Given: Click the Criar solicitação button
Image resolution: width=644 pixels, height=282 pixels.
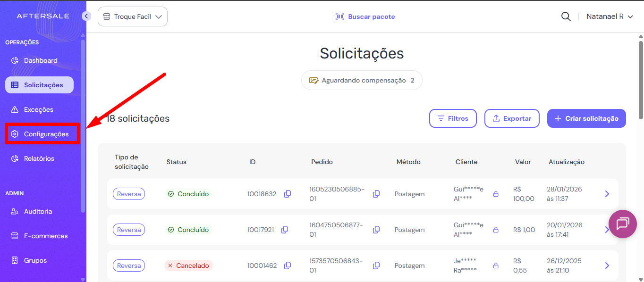Looking at the screenshot, I should pos(586,118).
